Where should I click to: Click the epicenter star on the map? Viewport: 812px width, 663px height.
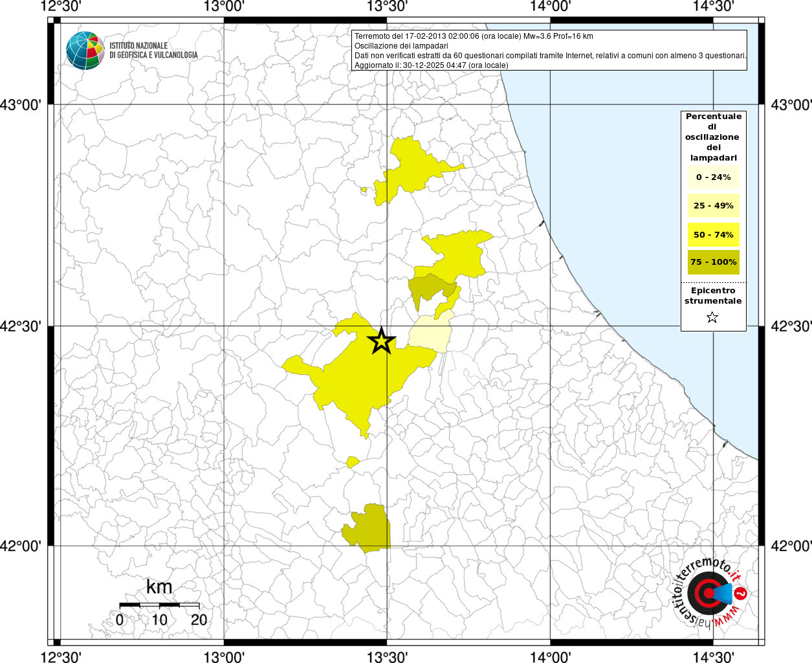coord(382,341)
